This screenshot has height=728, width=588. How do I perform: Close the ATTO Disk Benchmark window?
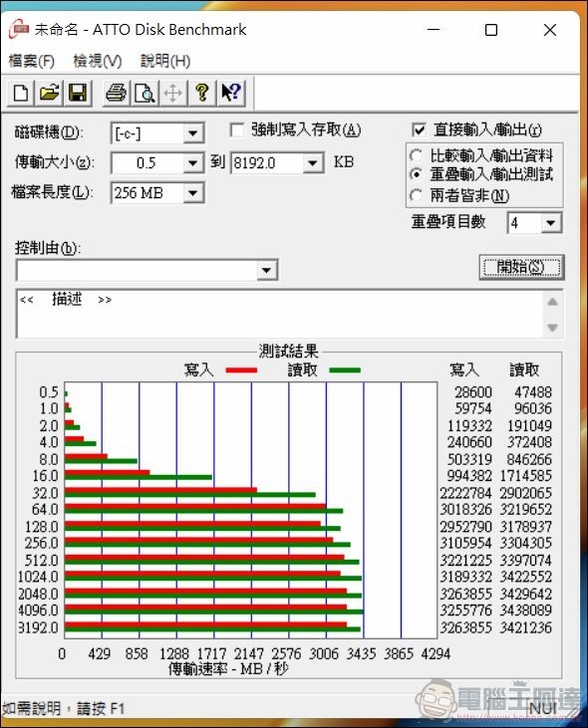[550, 30]
